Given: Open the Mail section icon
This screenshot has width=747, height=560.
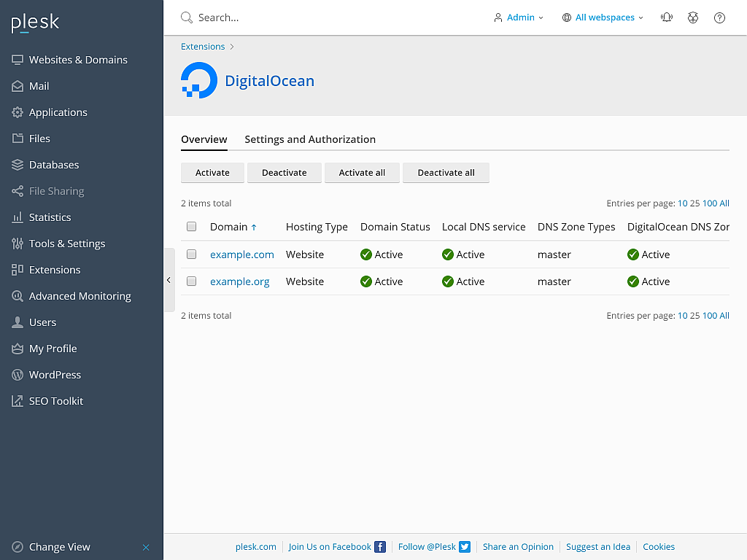Looking at the screenshot, I should tap(18, 86).
